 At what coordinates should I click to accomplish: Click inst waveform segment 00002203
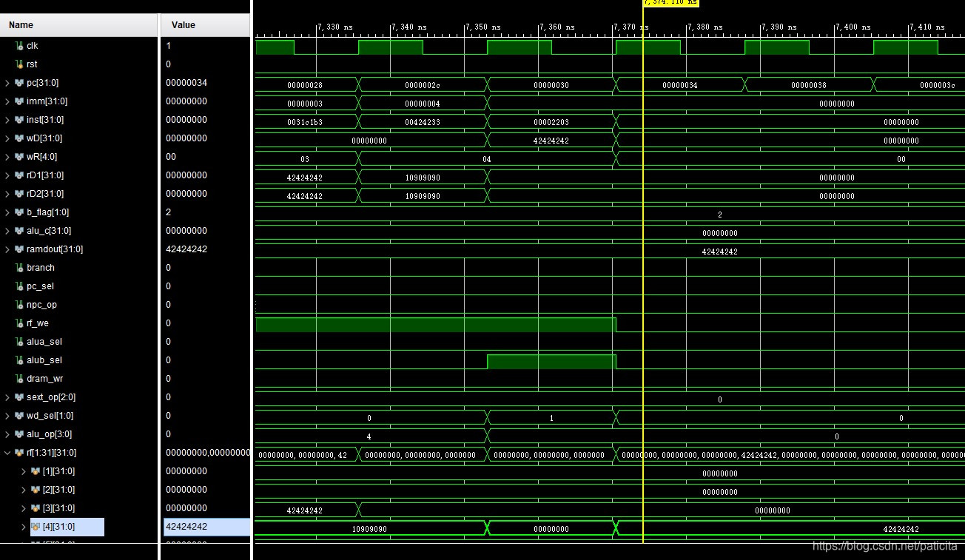(551, 122)
